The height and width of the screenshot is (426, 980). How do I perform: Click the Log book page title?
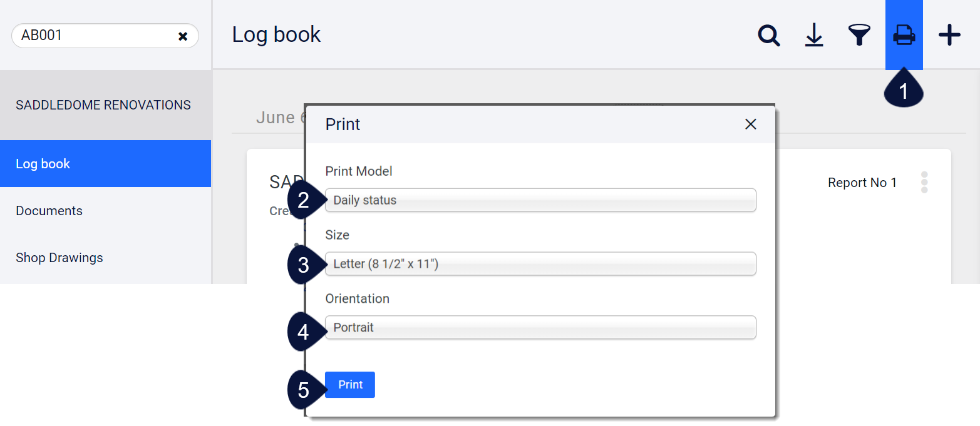click(276, 34)
